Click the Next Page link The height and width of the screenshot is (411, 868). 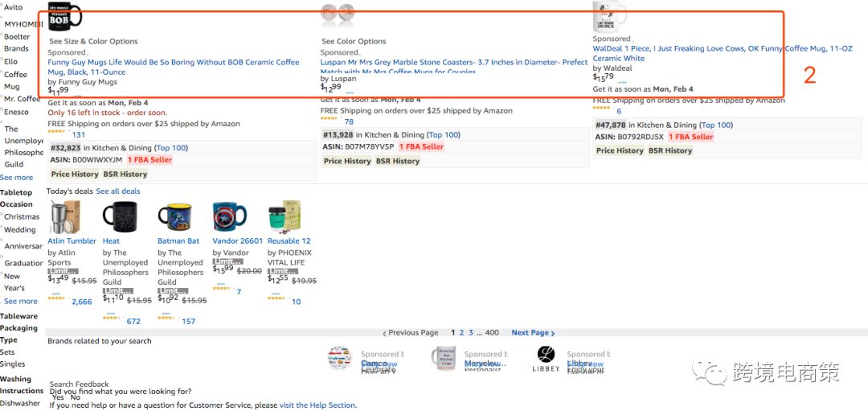click(x=532, y=332)
